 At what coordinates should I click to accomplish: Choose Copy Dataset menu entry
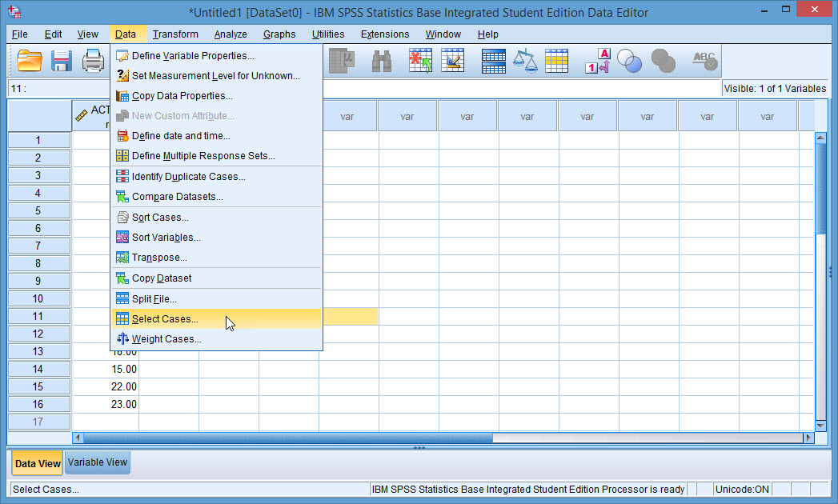point(216,278)
